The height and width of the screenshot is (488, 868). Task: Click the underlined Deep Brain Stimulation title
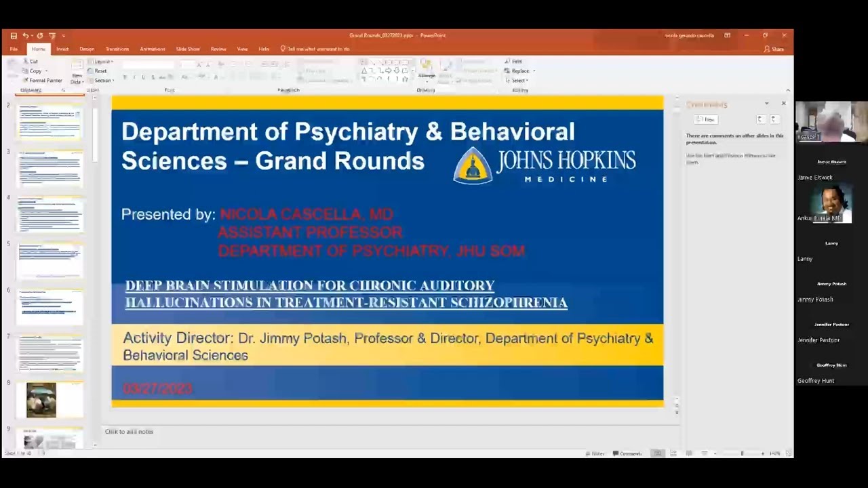coord(346,293)
